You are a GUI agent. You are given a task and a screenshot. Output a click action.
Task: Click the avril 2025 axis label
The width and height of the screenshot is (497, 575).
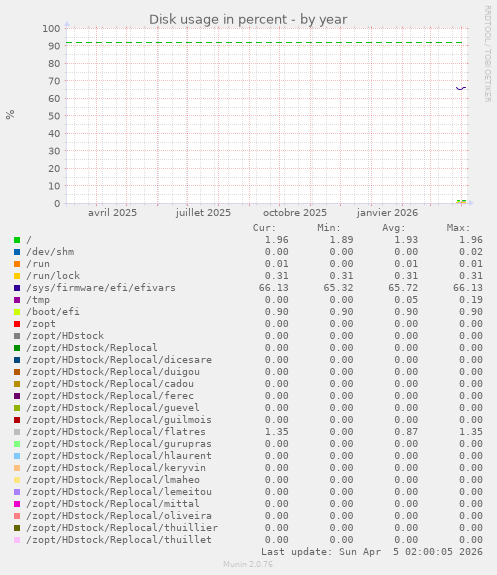112,213
